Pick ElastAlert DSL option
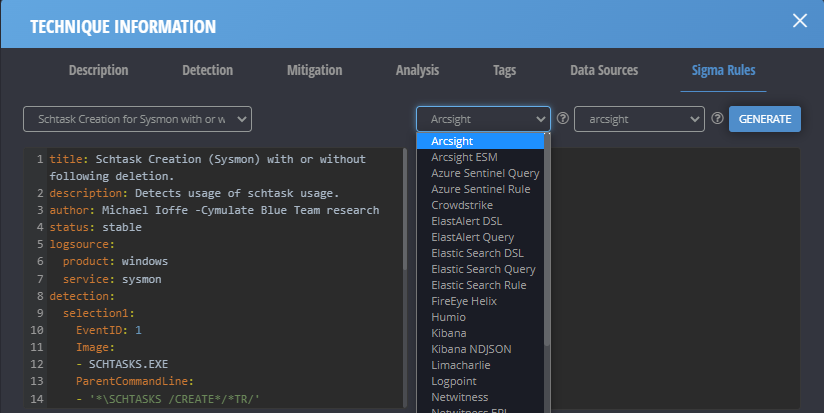Screen dimensions: 824x413 (480, 221)
